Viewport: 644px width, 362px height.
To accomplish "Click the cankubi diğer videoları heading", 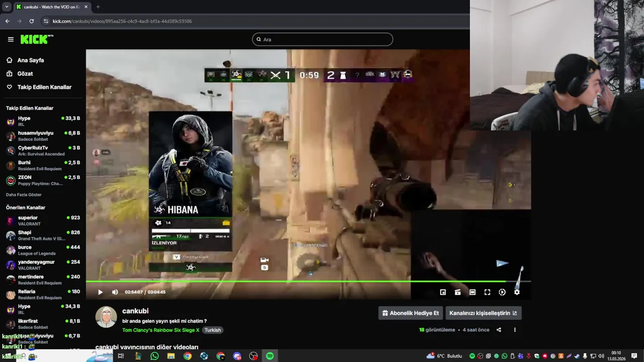I will point(147,347).
